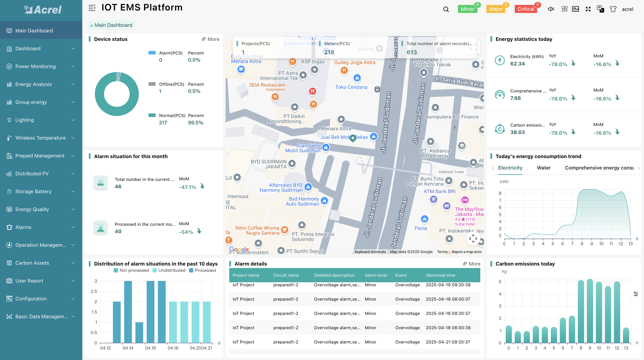Expand the Energy Analysis sidebar menu
The width and height of the screenshot is (644, 360).
point(41,84)
